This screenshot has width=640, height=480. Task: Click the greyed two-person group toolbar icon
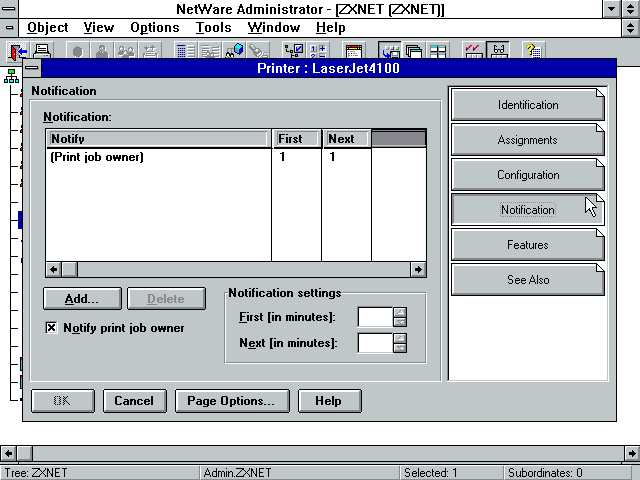click(x=126, y=51)
